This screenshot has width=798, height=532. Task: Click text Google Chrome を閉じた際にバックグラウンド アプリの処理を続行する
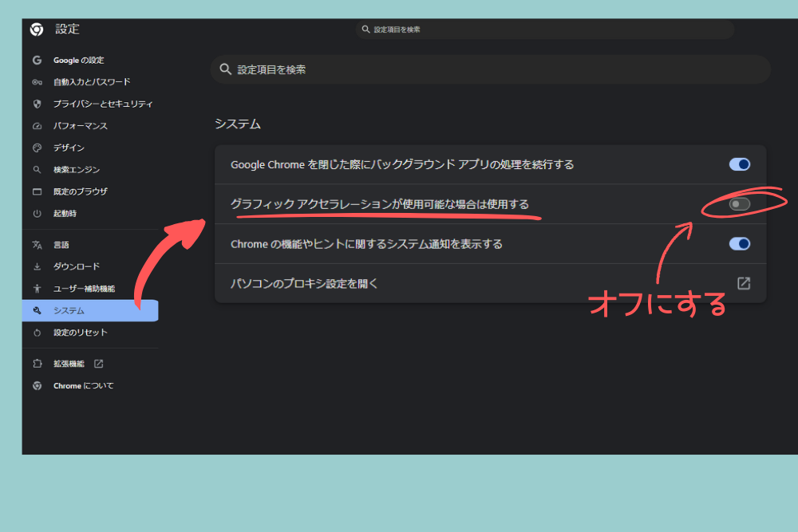pyautogui.click(x=402, y=165)
